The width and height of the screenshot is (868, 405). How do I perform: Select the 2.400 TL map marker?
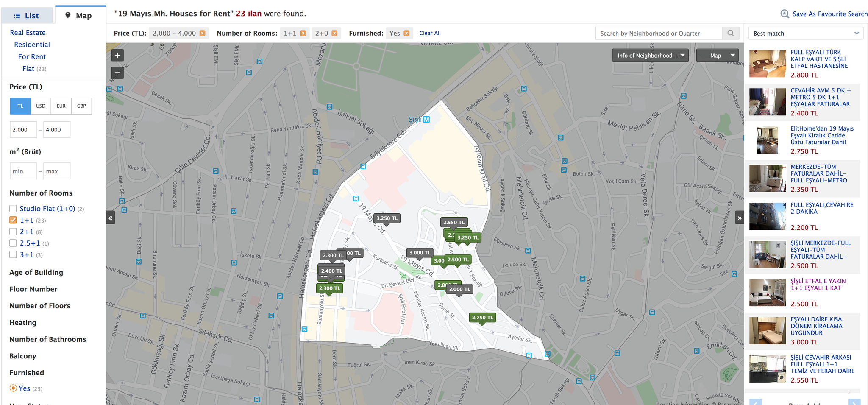(x=331, y=271)
